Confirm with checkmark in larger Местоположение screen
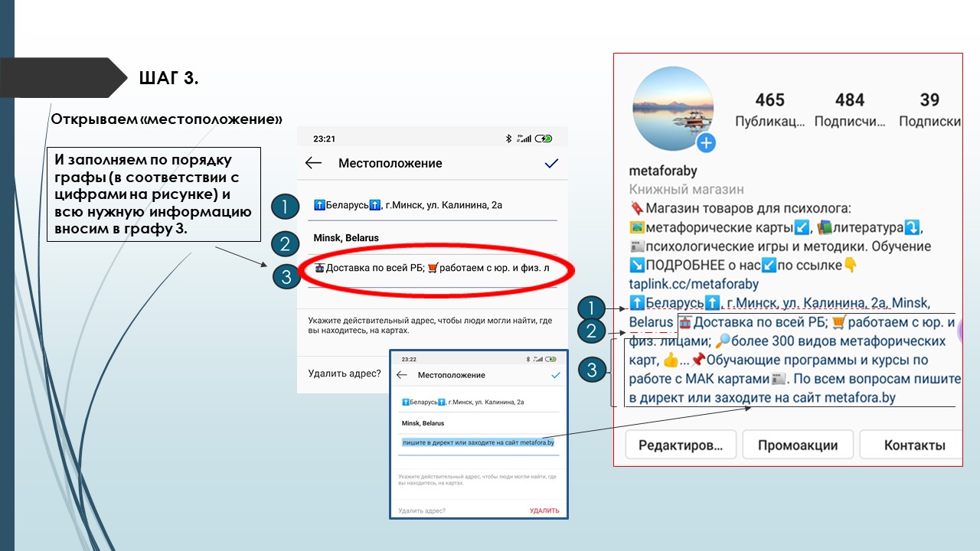 coord(550,163)
